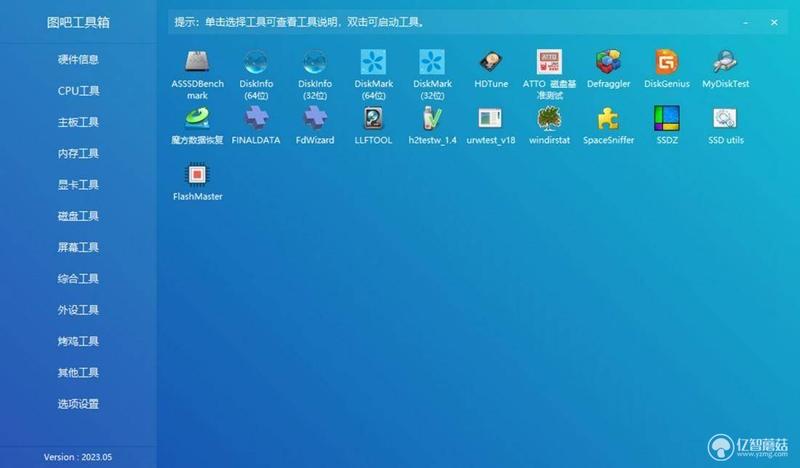Open 烤鸡工具 category
This screenshot has height=468, width=800.
[78, 341]
